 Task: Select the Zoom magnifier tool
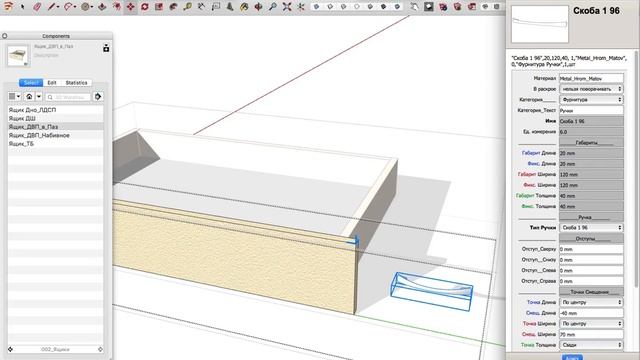coord(273,7)
